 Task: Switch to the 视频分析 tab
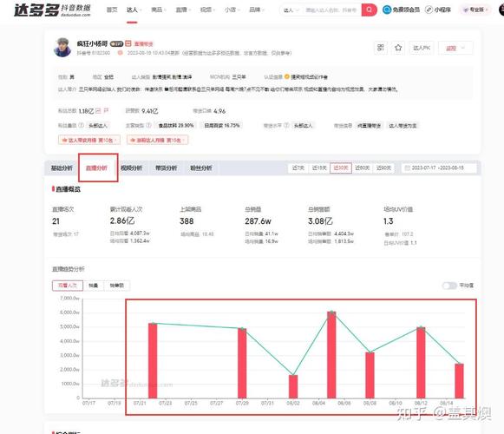(x=132, y=168)
